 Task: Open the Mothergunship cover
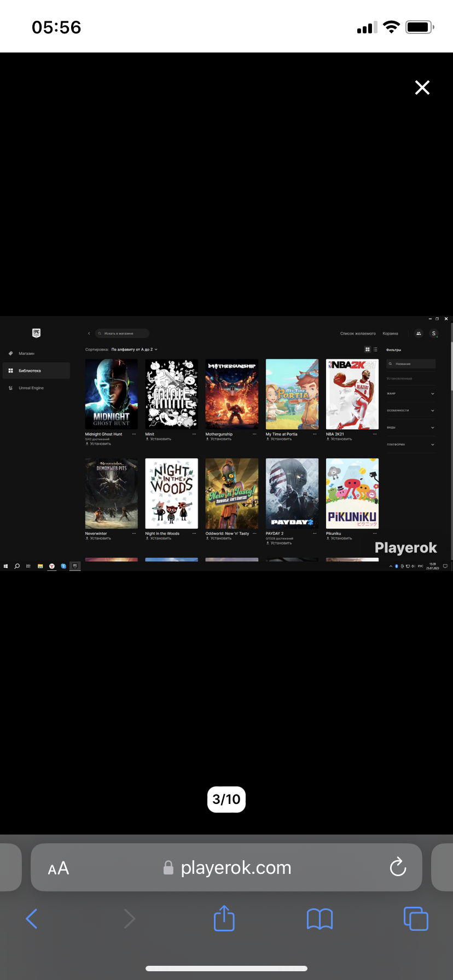pos(232,394)
